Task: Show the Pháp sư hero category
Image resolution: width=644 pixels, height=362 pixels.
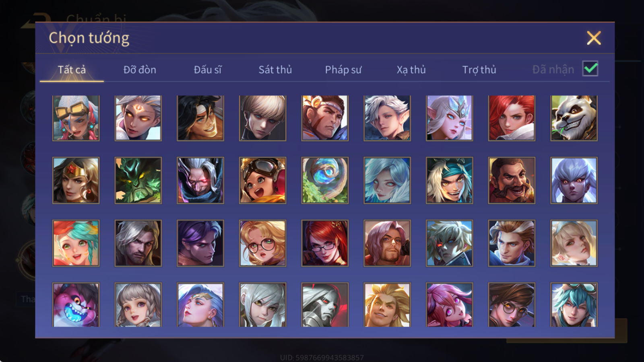Action: (343, 70)
